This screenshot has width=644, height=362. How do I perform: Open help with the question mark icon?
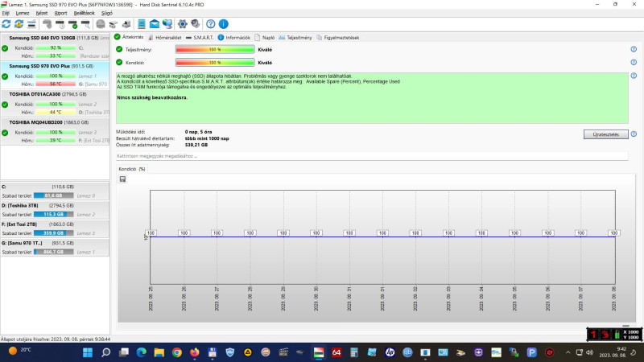pyautogui.click(x=211, y=24)
